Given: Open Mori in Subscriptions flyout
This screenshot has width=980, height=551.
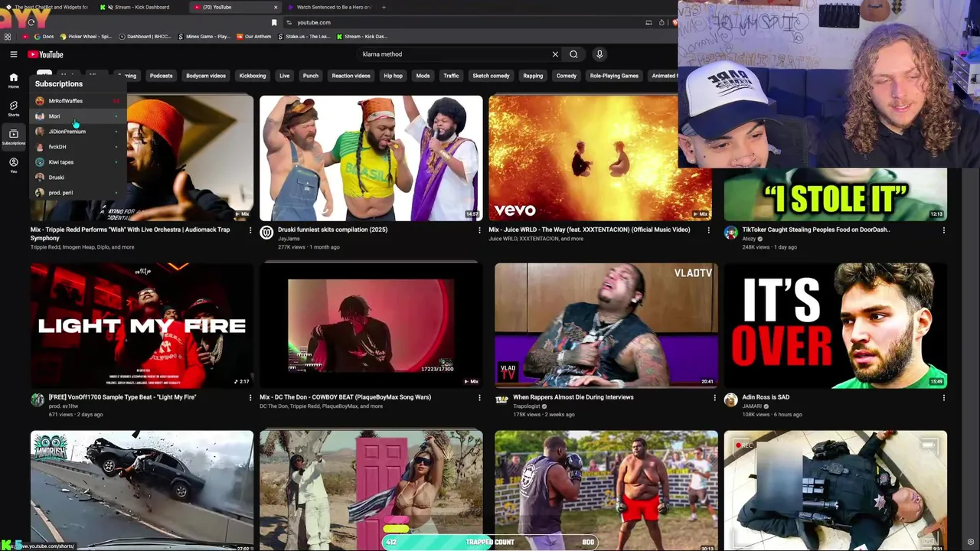Looking at the screenshot, I should [x=77, y=116].
